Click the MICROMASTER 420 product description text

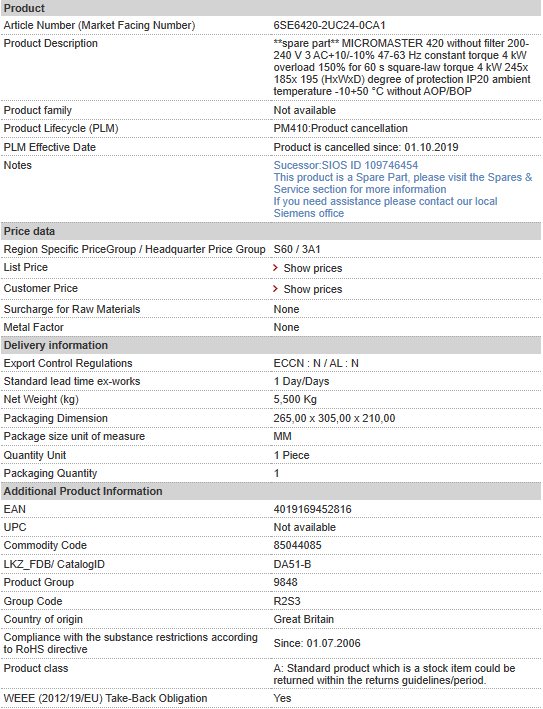coord(401,67)
